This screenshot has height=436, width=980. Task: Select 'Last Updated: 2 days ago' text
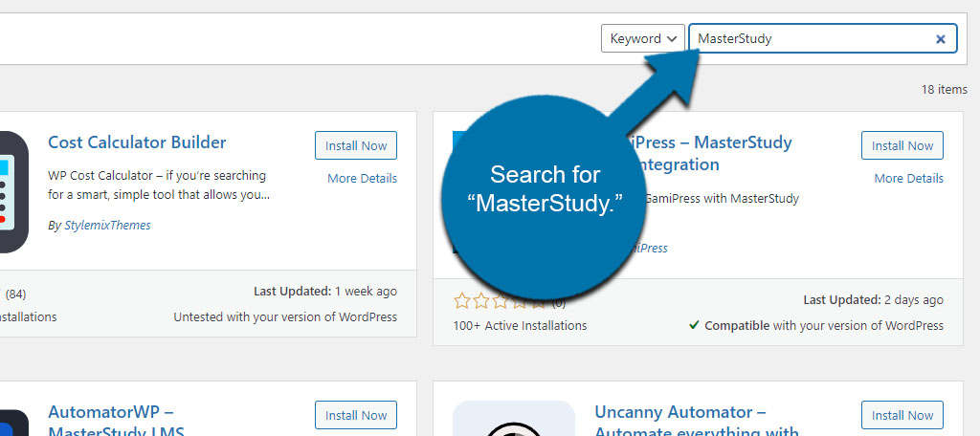click(x=873, y=300)
